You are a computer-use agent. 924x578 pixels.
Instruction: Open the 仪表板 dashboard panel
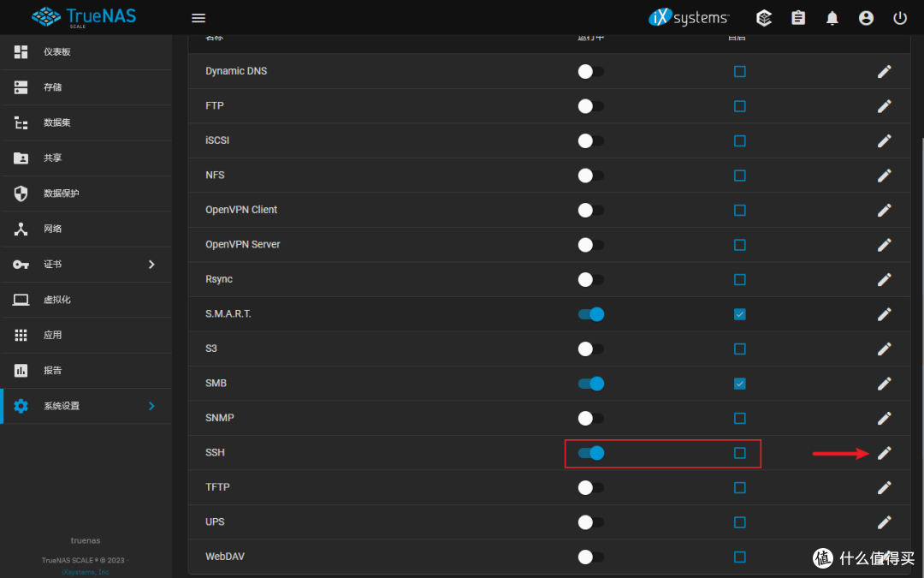51,51
